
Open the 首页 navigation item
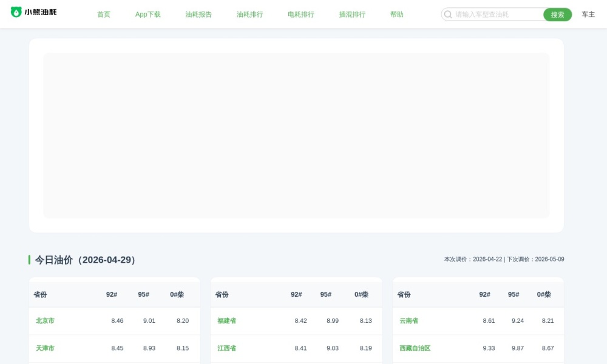[104, 15]
